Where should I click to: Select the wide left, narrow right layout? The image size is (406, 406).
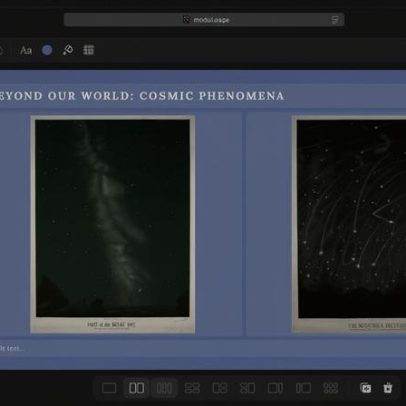point(275,388)
